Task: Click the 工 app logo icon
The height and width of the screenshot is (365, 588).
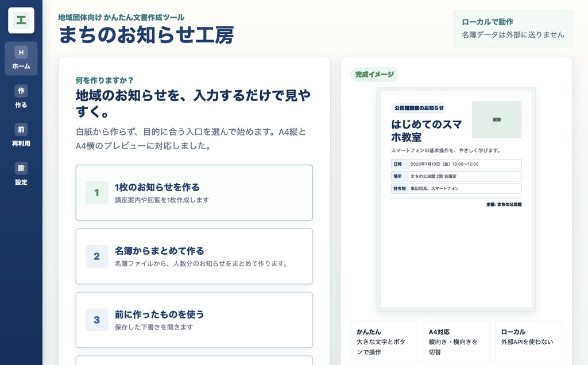Action: (21, 20)
